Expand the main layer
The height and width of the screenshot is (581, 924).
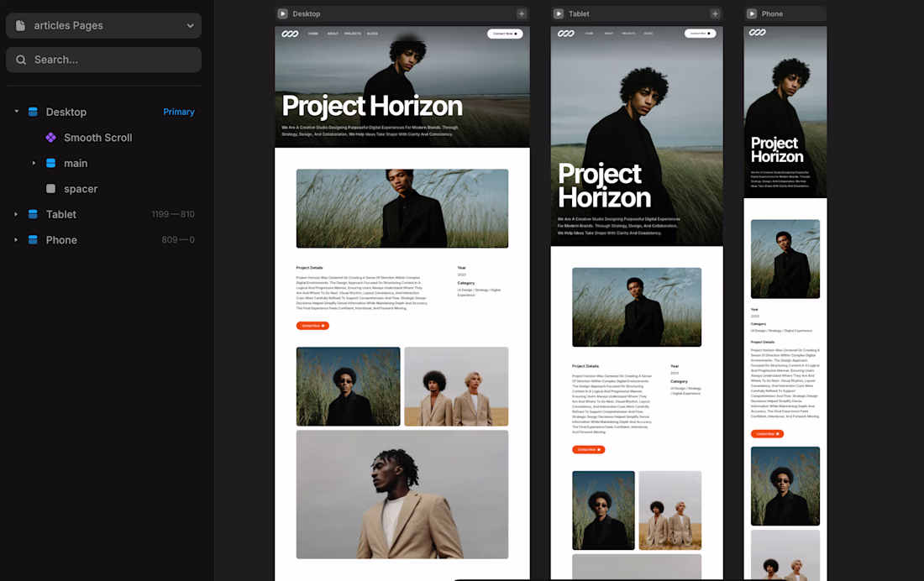pos(34,163)
